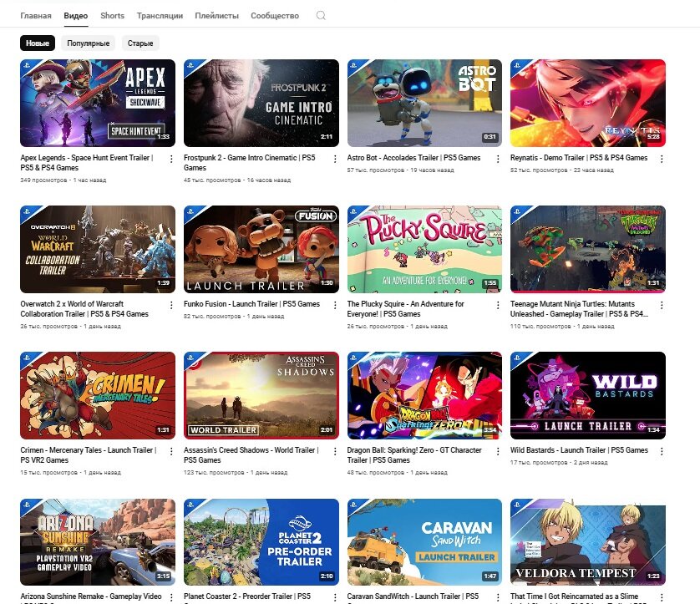The height and width of the screenshot is (604, 700).
Task: Open Veldora Tempest anime thumbnail
Action: click(x=588, y=542)
